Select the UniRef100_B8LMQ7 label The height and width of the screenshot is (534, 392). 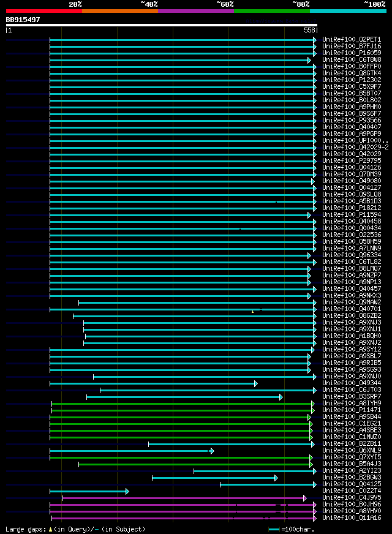(352, 268)
